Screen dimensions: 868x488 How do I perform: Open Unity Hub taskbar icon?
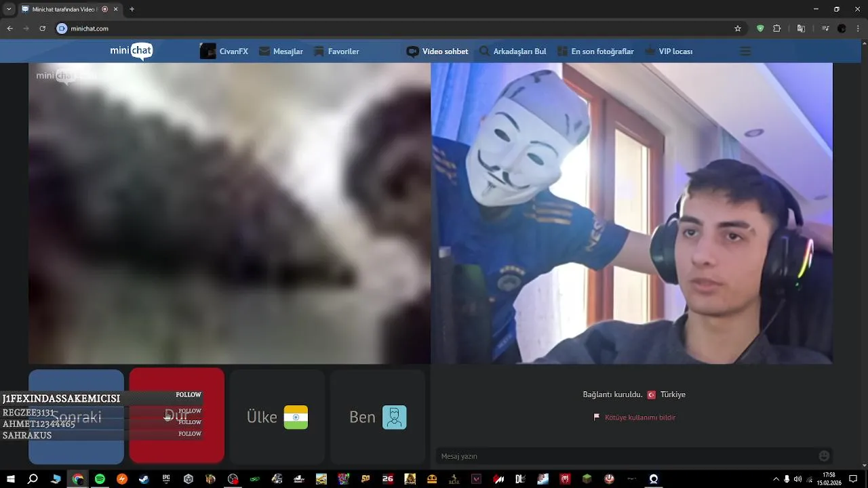click(189, 479)
